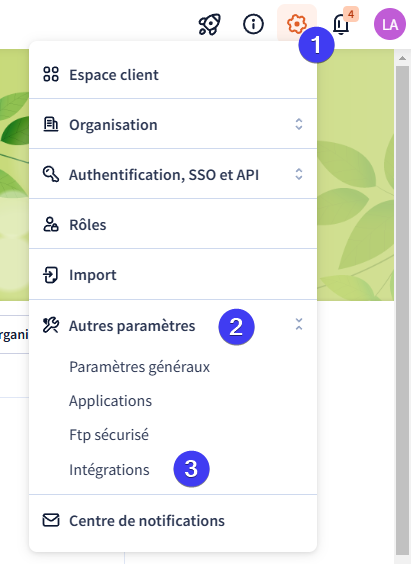Select Intégrations under Autres paramètres
The height and width of the screenshot is (564, 411).
[x=109, y=470]
